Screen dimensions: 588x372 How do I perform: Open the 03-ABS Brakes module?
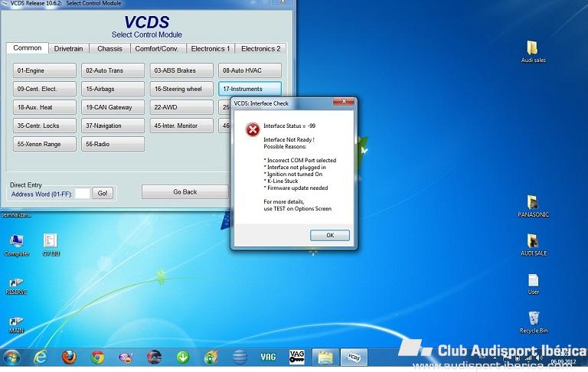click(x=181, y=70)
